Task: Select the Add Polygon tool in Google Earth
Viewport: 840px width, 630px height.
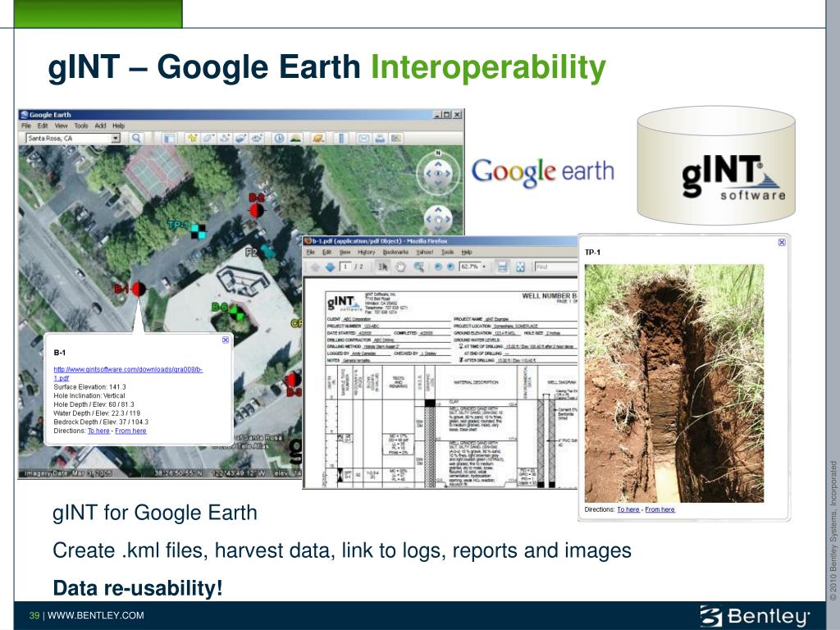Action: tap(208, 138)
